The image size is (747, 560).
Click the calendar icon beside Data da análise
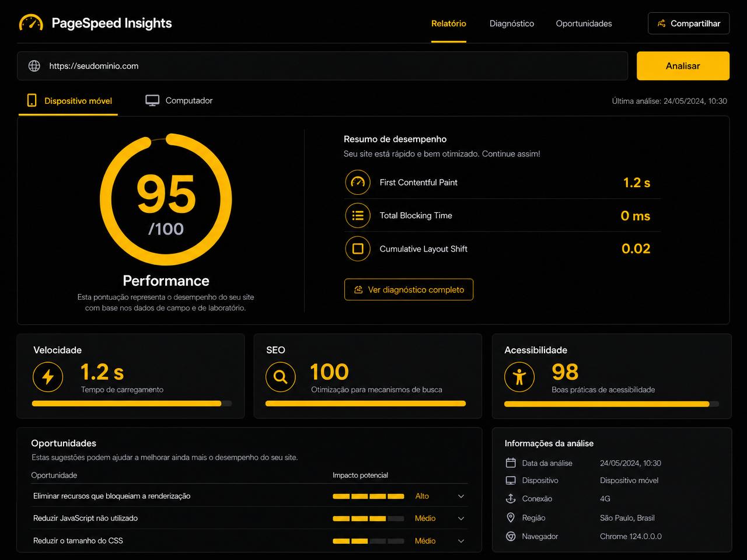[x=511, y=463]
